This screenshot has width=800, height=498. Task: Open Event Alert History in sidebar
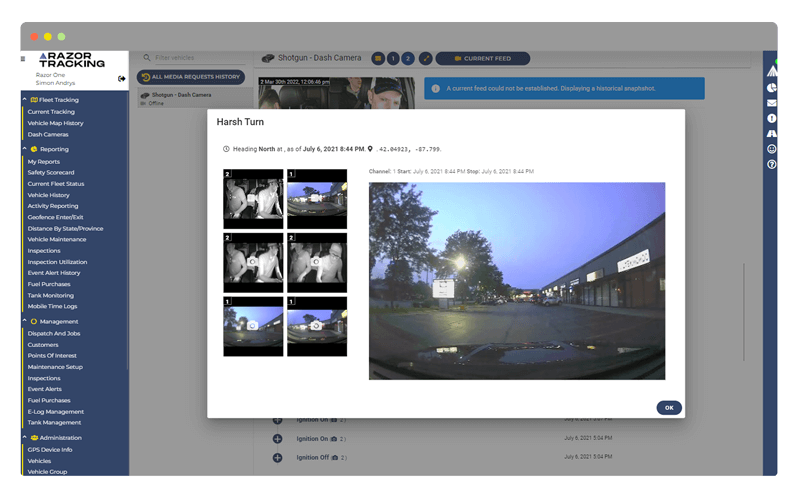click(x=54, y=273)
